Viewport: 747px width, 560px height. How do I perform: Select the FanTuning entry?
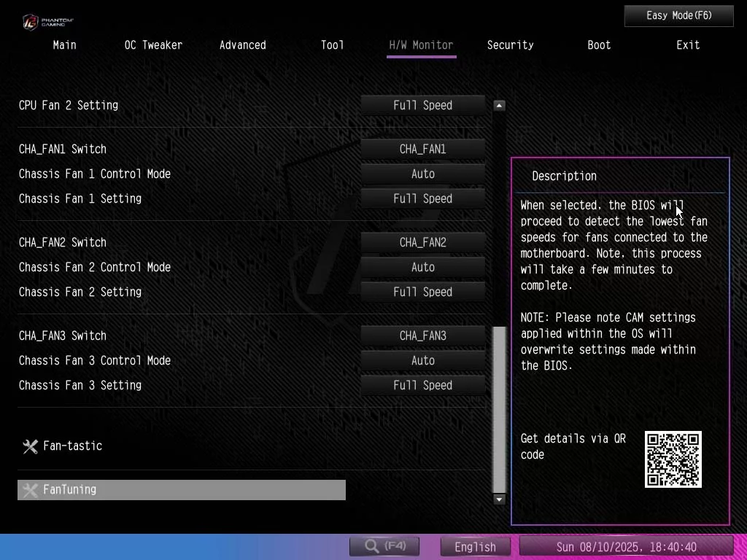coord(181,490)
